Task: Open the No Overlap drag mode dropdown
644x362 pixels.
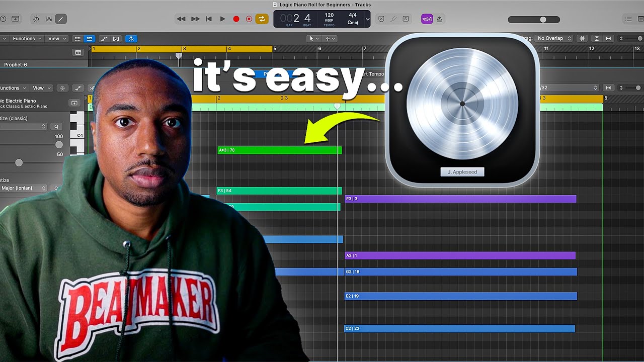Action: click(x=553, y=38)
